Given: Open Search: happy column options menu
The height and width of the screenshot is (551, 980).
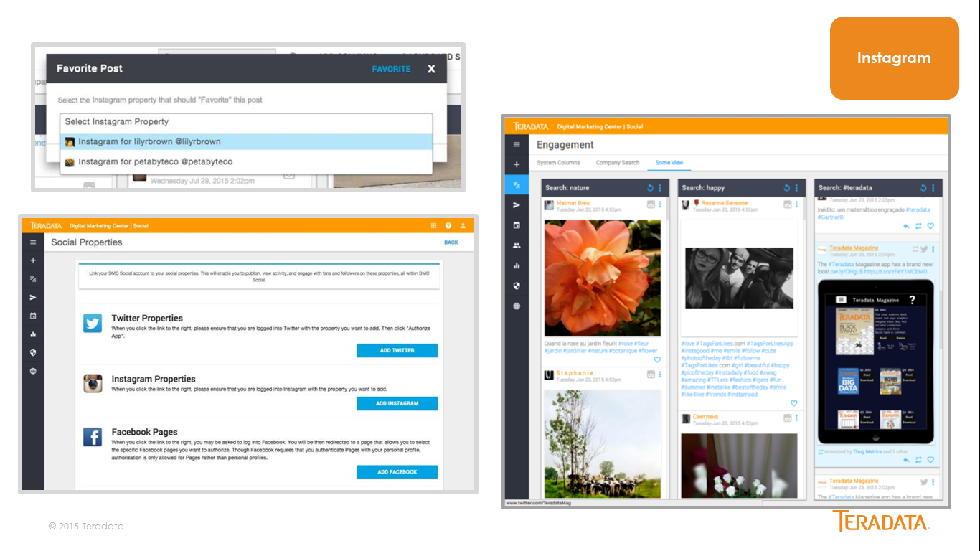Looking at the screenshot, I should click(797, 188).
